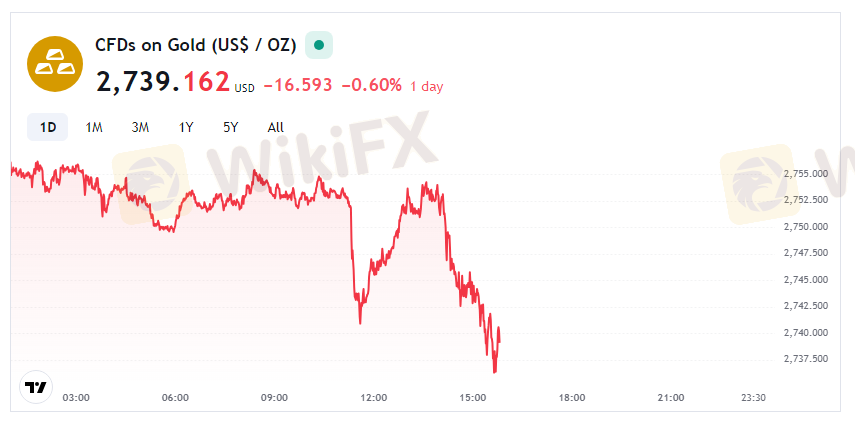This screenshot has width=855, height=422.
Task: Select the All time range tab
Action: (276, 127)
